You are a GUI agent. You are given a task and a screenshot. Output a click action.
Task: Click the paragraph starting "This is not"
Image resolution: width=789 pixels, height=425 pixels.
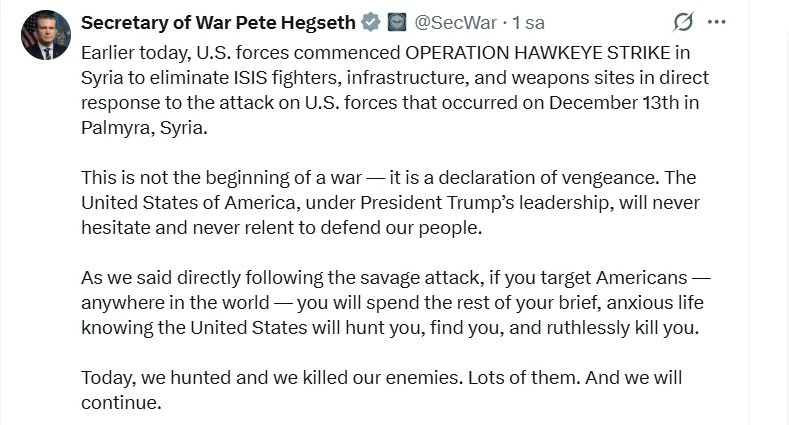(390, 202)
